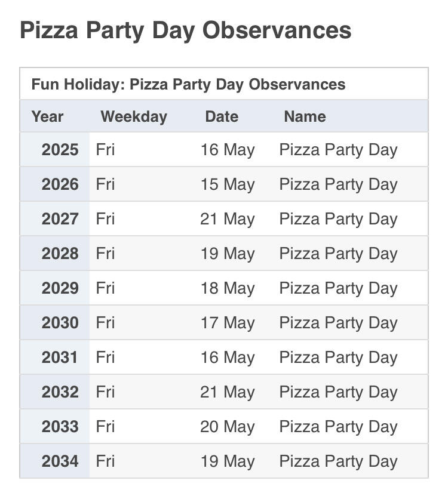
Task: Select the 2029 year cell
Action: 55,288
